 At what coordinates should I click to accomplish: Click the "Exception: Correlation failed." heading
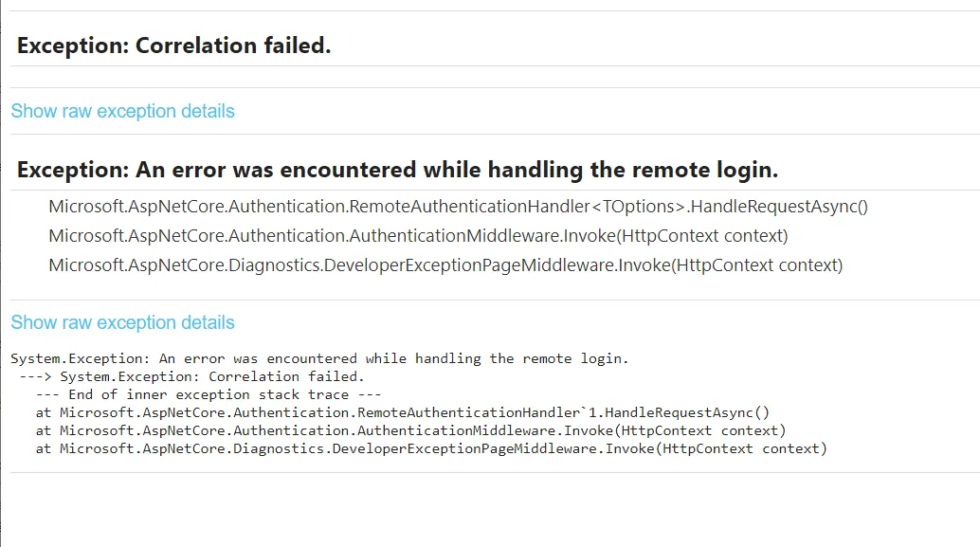pos(173,46)
